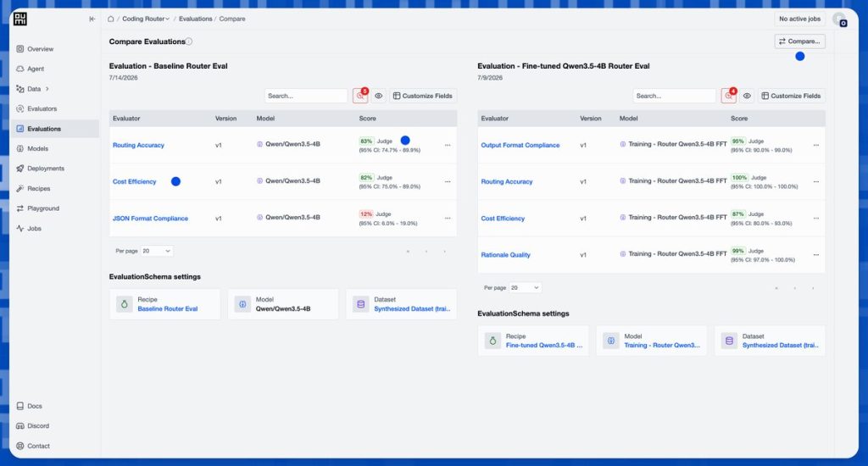Collapse the sidebar with the arrow icon

point(92,19)
